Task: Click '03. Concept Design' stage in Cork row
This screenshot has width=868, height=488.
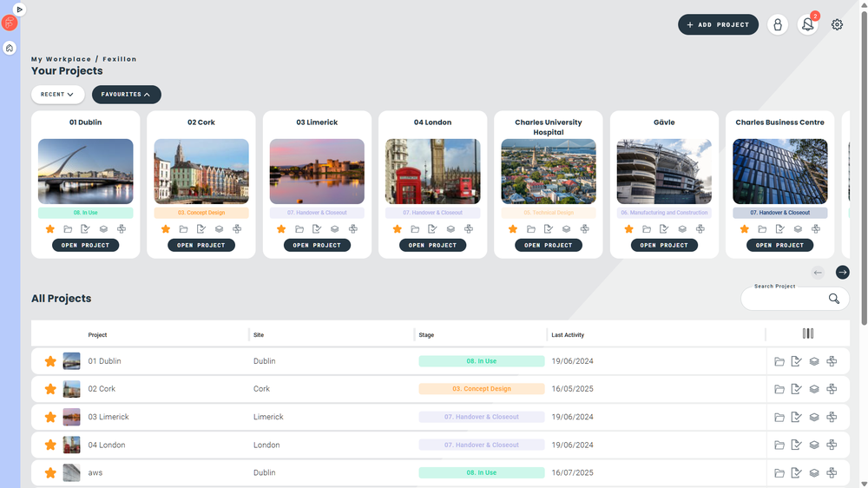Action: click(482, 389)
